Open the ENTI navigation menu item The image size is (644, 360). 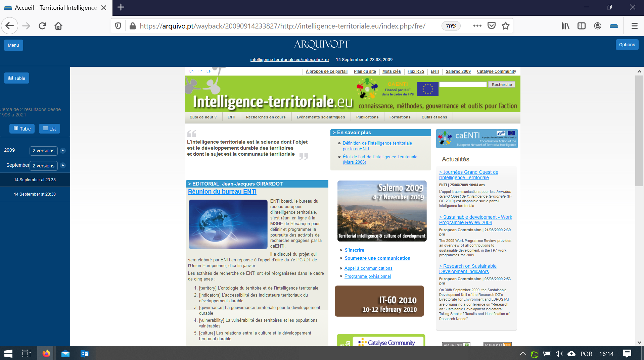point(231,117)
